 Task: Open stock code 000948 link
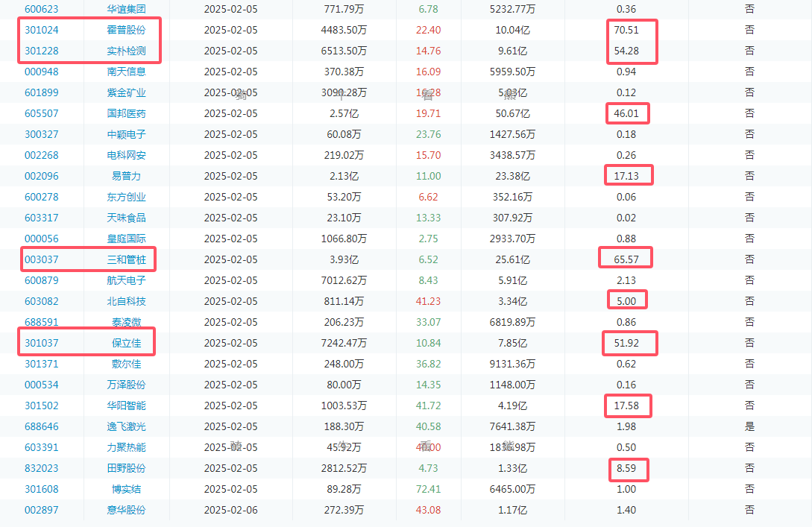point(42,72)
